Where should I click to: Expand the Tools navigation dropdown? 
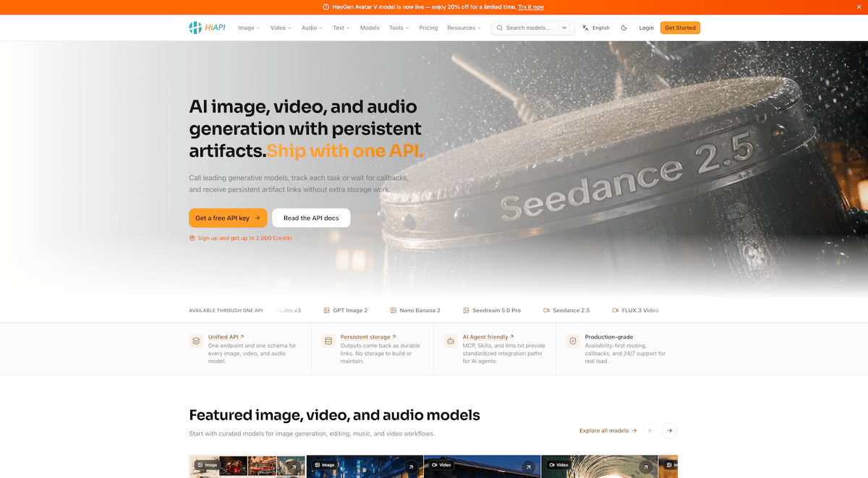399,27
